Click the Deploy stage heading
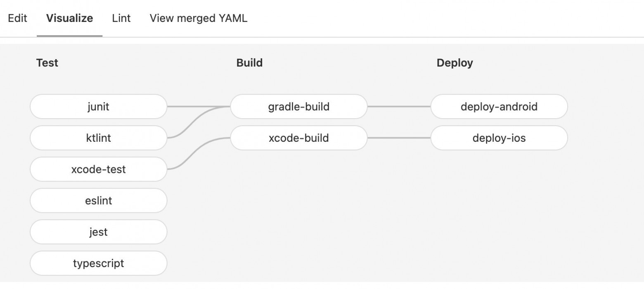This screenshot has height=289, width=644. 455,63
